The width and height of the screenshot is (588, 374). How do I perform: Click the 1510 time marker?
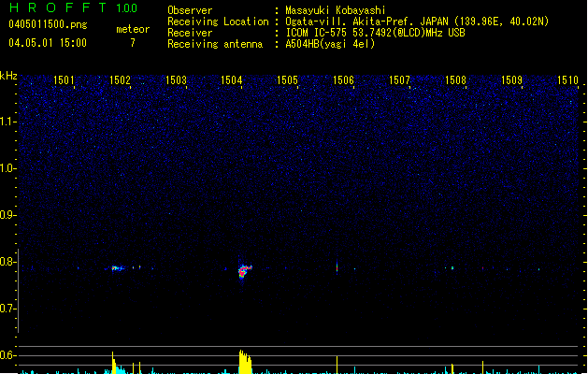[x=567, y=80]
